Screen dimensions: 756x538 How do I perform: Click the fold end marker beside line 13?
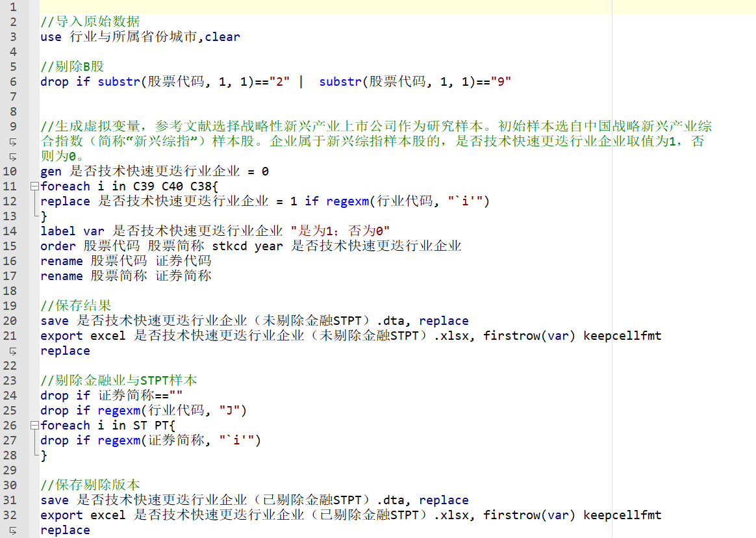(x=34, y=216)
